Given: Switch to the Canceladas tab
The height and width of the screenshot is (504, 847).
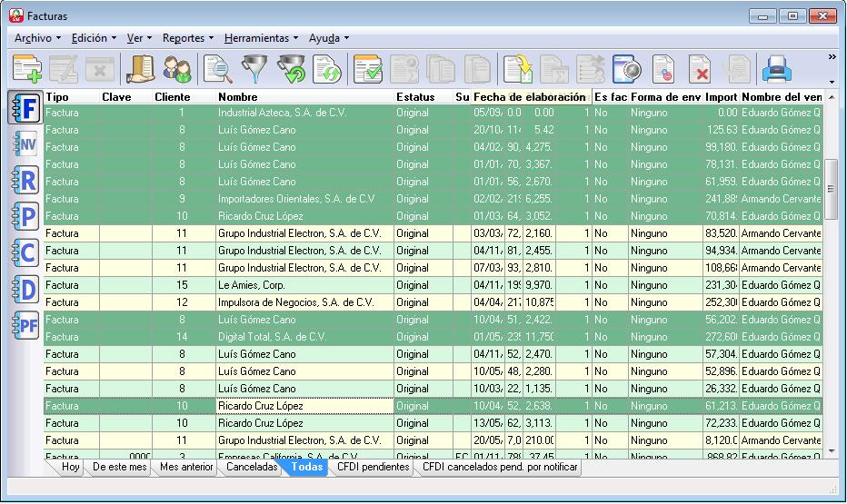Looking at the screenshot, I should click(252, 467).
